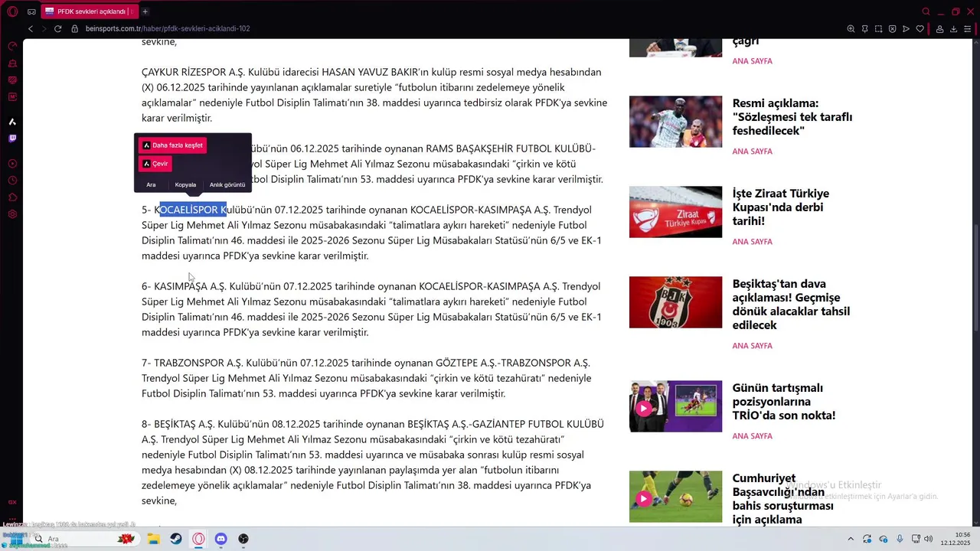980x551 pixels.
Task: Click ANA SAYFA under the Sözleşmesi article
Action: pos(752,152)
